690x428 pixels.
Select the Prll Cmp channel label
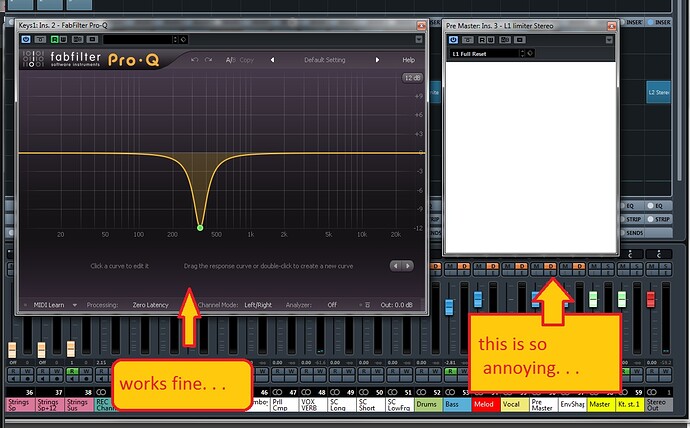pos(284,405)
